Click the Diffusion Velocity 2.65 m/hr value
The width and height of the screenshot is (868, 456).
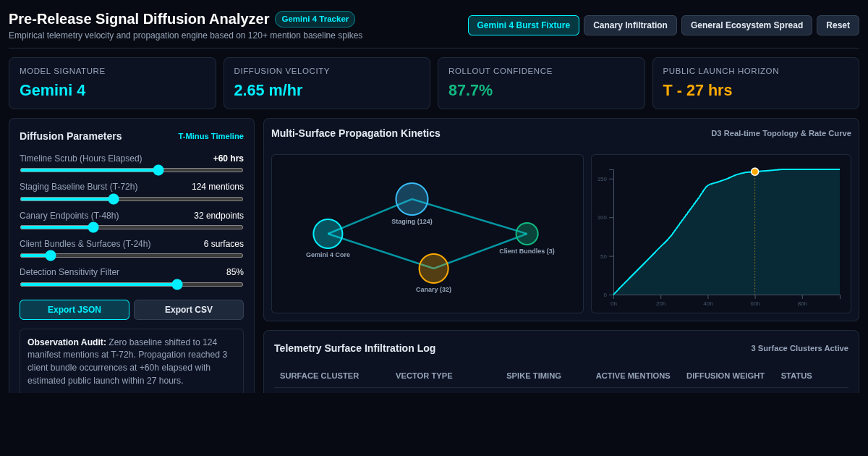click(x=268, y=90)
